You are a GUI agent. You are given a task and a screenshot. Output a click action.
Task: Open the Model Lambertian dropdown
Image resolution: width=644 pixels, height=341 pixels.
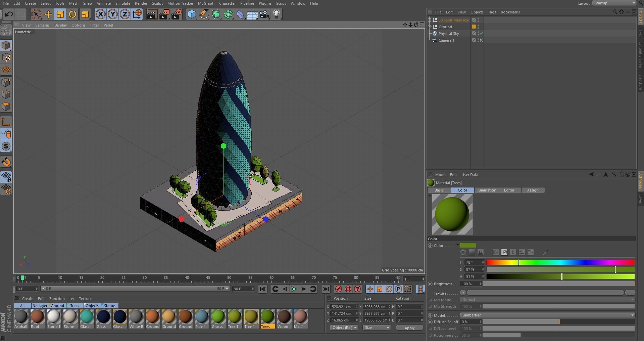pyautogui.click(x=547, y=315)
